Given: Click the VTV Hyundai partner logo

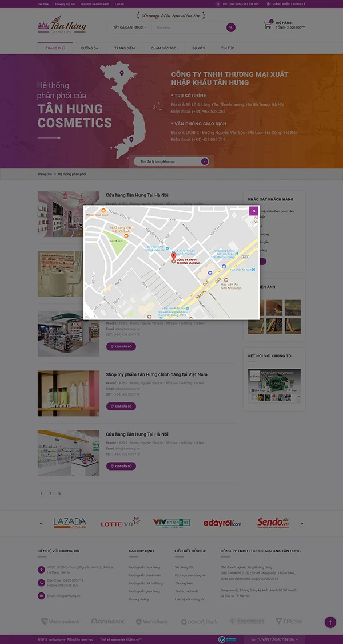Looking at the screenshot, I should click(x=171, y=523).
